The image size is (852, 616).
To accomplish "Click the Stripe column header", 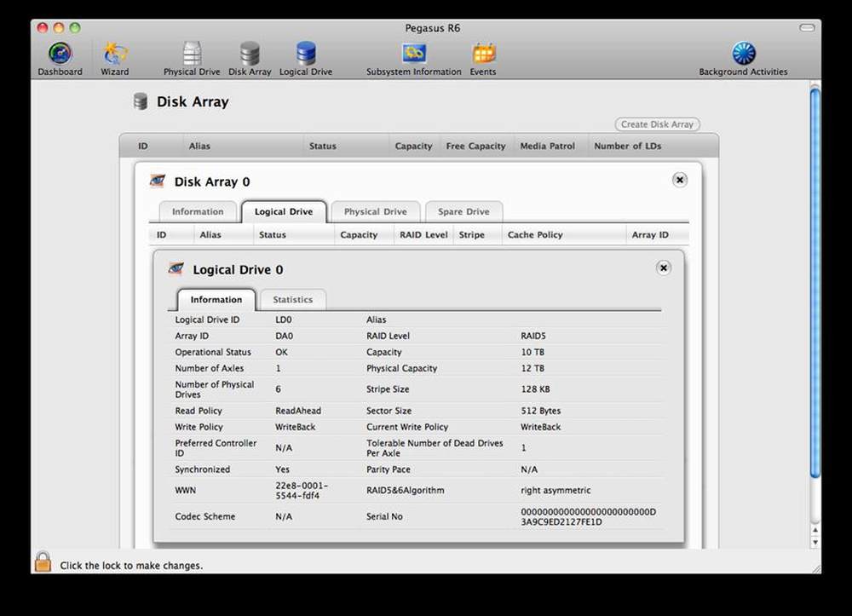I will 472,234.
